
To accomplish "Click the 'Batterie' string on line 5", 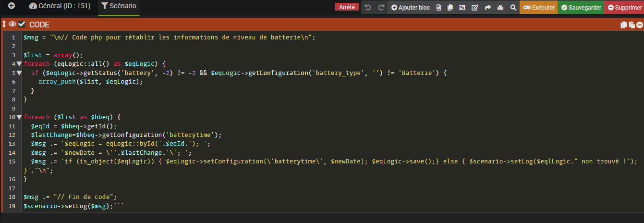I will [x=417, y=73].
